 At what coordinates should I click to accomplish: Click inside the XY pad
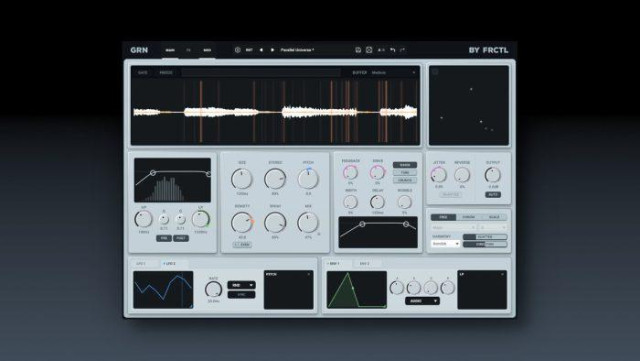(469, 105)
